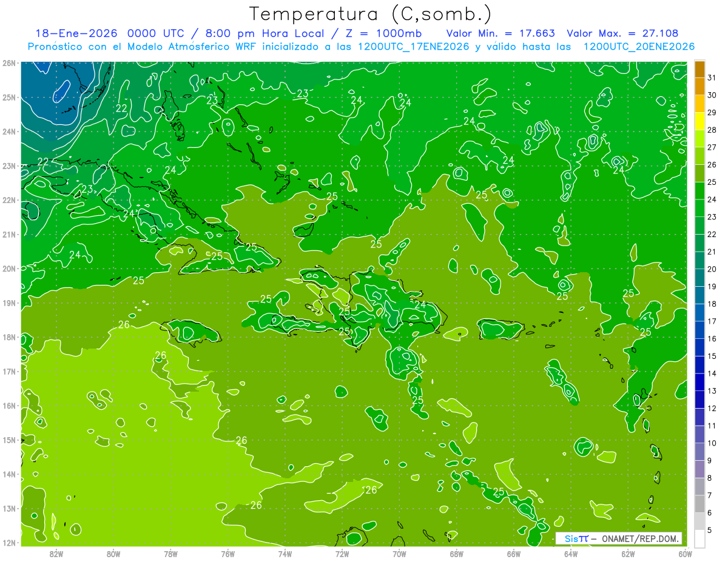The width and height of the screenshot is (728, 562).
Task: Click the "13N" latitude axis label
Action: 9,508
